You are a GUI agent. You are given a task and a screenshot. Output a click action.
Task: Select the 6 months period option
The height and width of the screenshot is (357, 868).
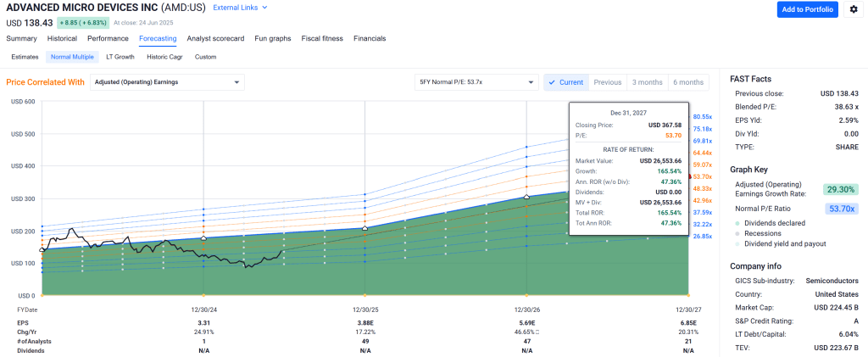(688, 82)
